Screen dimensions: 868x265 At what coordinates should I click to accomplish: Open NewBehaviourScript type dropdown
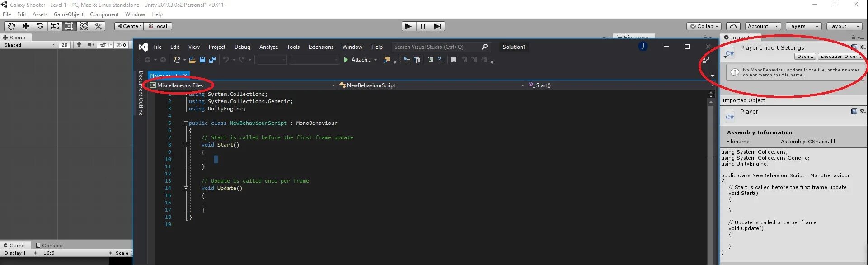point(432,85)
